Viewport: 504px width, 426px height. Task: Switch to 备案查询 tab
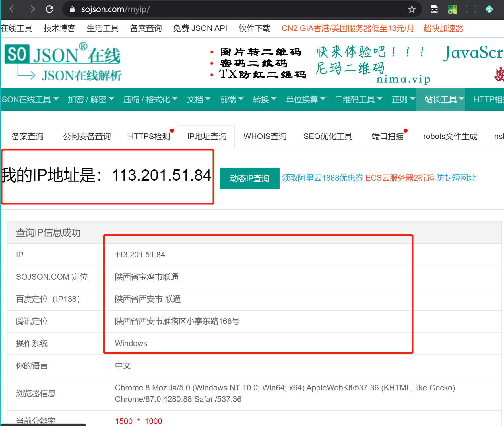[28, 137]
